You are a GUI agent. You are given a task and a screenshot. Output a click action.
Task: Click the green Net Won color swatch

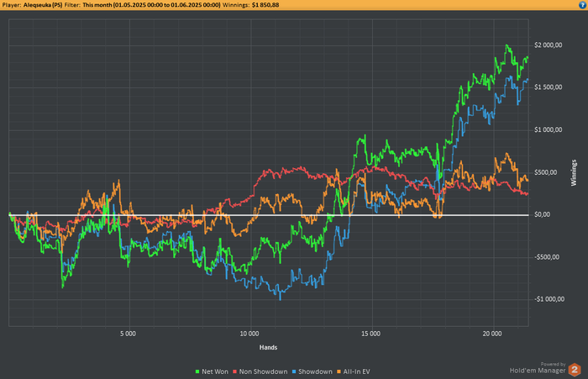pyautogui.click(x=197, y=371)
